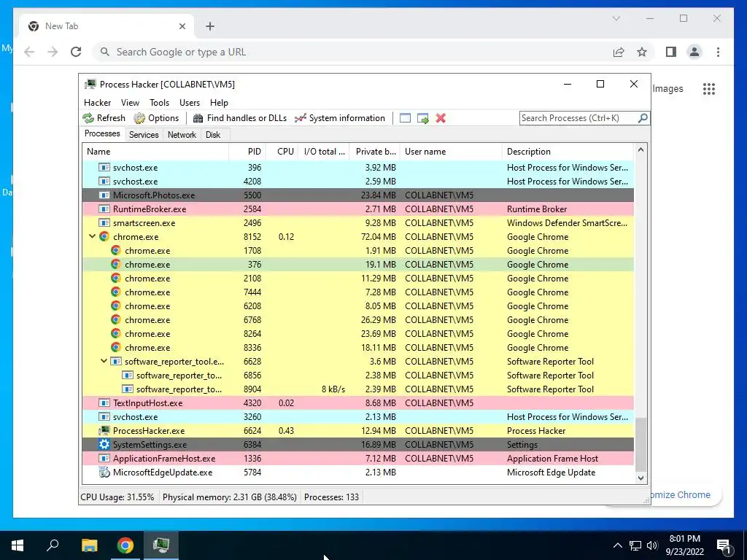Click Chrome share page icon
747x560 pixels.
(619, 52)
